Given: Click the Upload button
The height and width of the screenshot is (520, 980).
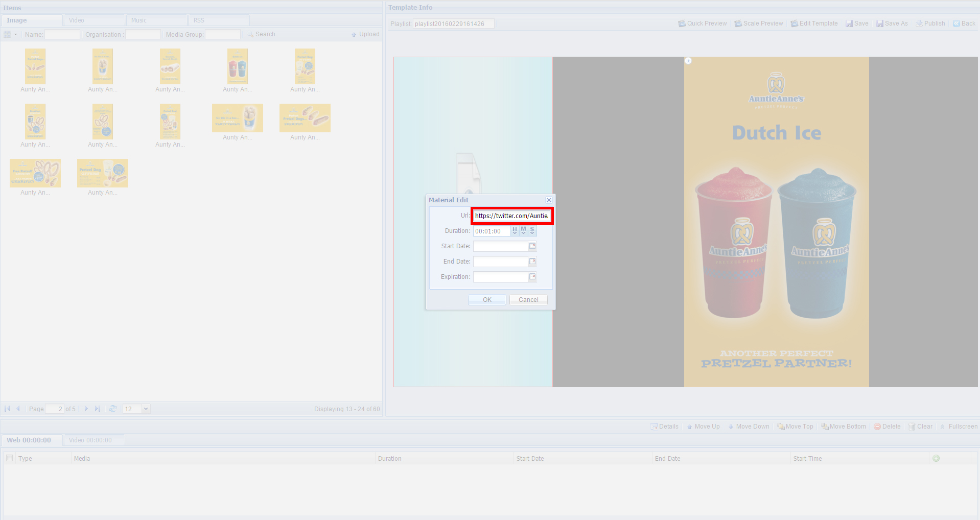Looking at the screenshot, I should point(365,34).
